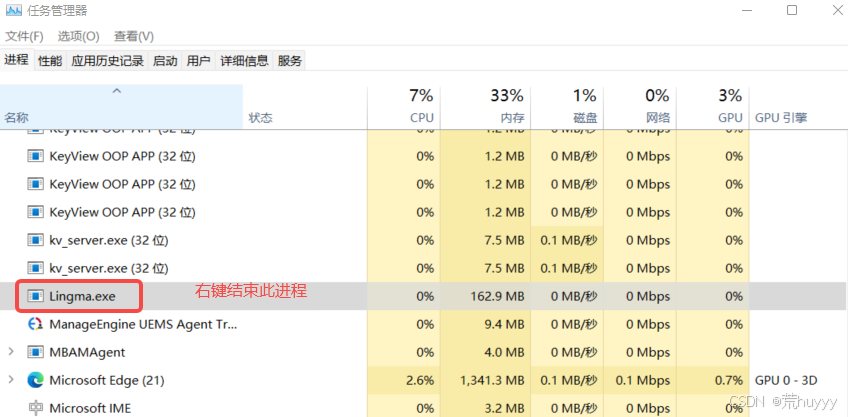Click the Lingma.exe process icon
This screenshot has height=417, width=848.
(35, 296)
